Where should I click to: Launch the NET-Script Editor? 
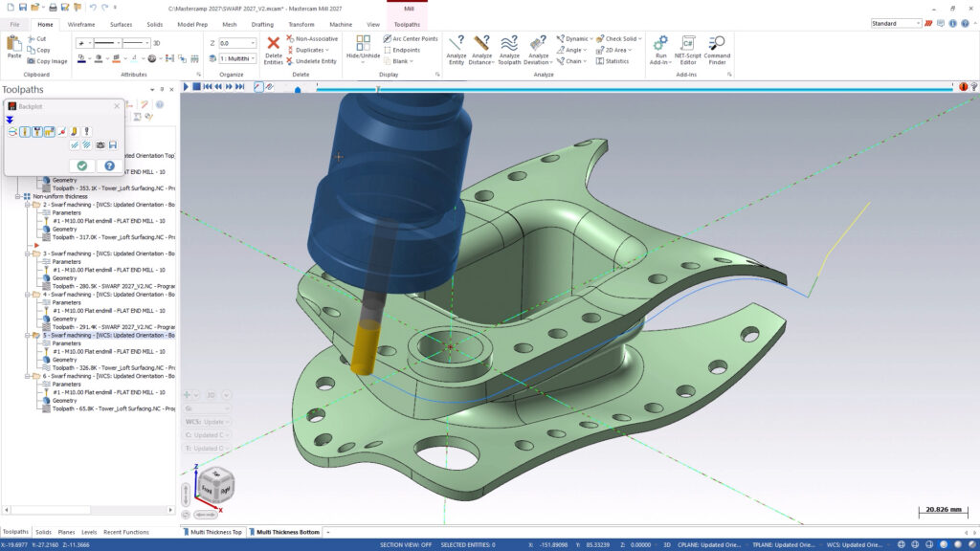pyautogui.click(x=687, y=50)
